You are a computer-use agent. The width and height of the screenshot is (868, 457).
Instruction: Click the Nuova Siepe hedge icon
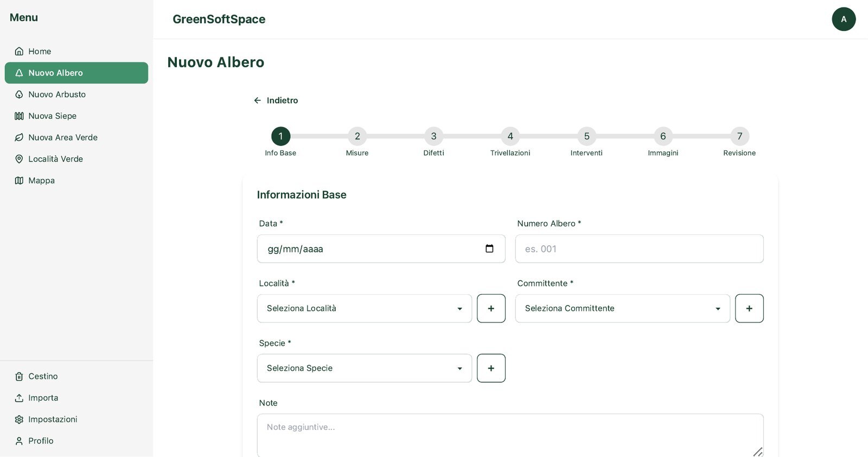pos(19,116)
